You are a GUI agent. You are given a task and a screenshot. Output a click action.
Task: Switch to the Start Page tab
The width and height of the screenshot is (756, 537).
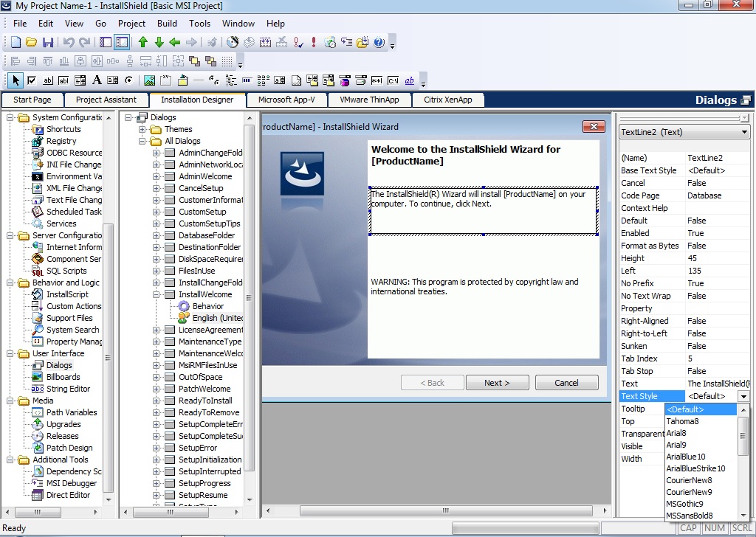pos(32,100)
